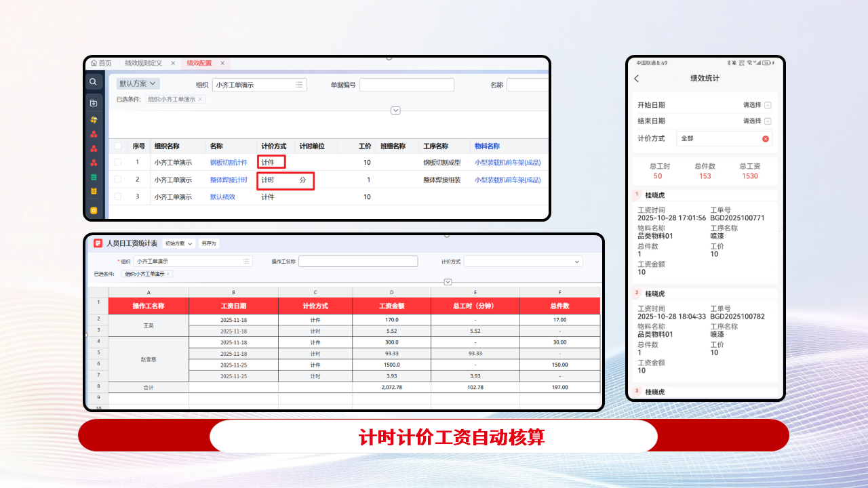The width and height of the screenshot is (868, 488).
Task: Click the yellow pinwheel icon in the sidebar
Action: point(94,120)
